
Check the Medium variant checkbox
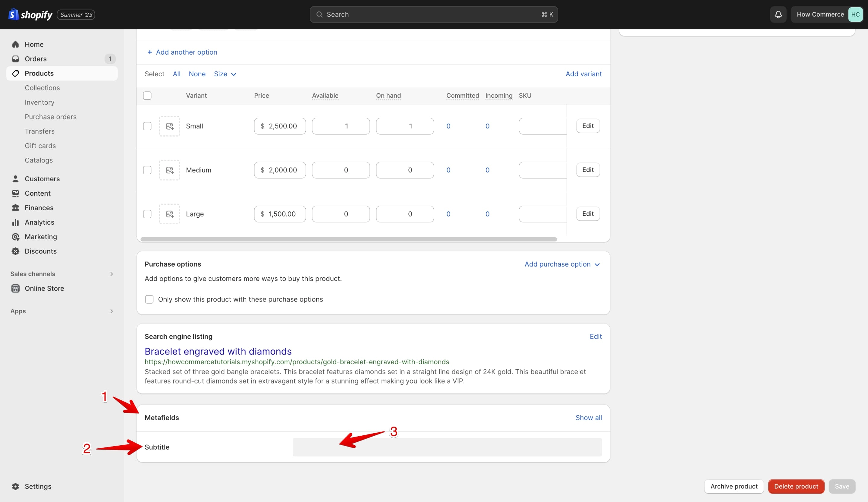[147, 170]
